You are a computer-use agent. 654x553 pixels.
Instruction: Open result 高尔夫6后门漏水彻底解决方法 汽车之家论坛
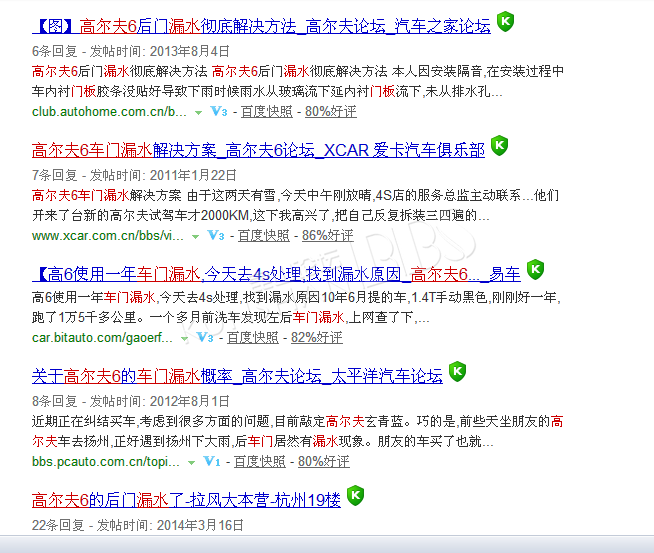[x=262, y=26]
